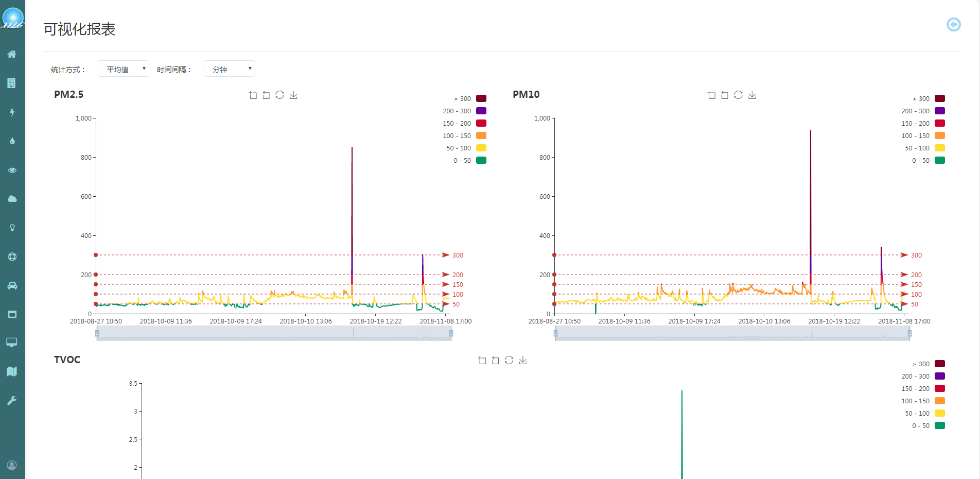Save the TVOC chart as image
980x479 pixels.
pyautogui.click(x=522, y=360)
